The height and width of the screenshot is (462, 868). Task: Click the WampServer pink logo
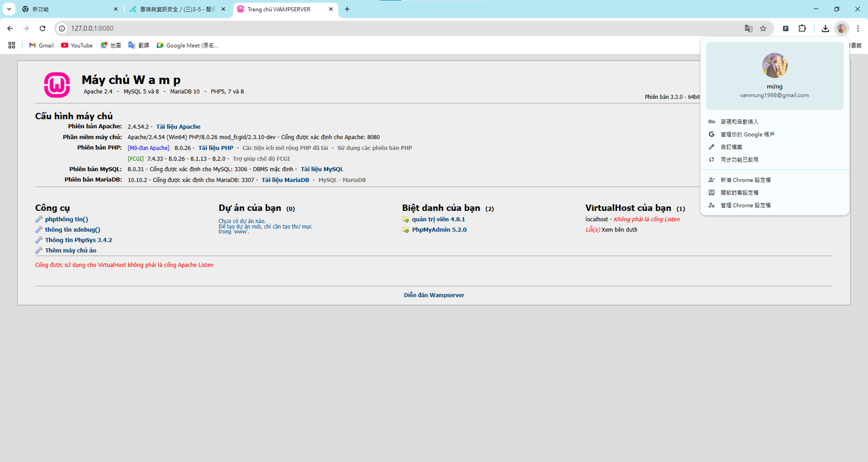(57, 85)
